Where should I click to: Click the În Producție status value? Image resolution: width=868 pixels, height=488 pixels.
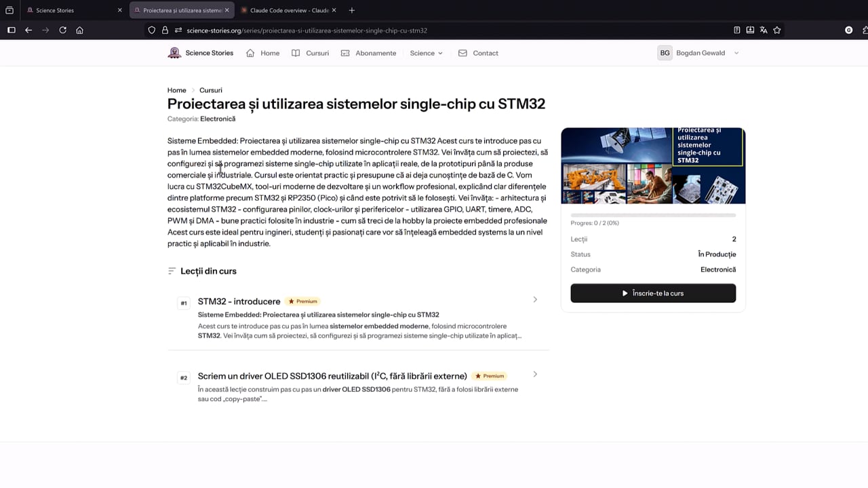click(x=717, y=254)
